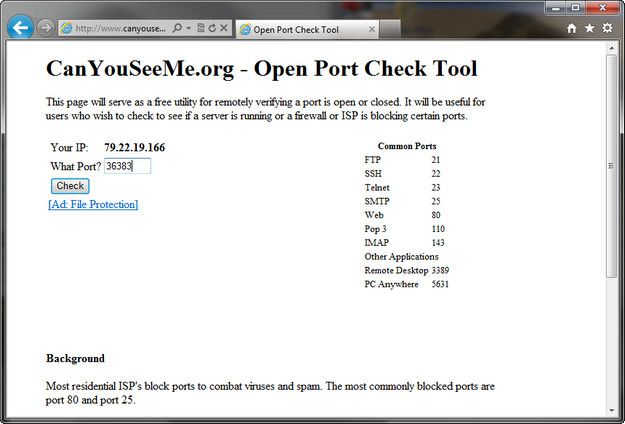The width and height of the screenshot is (625, 424).
Task: Open Favorites star icon
Action: pos(589,28)
